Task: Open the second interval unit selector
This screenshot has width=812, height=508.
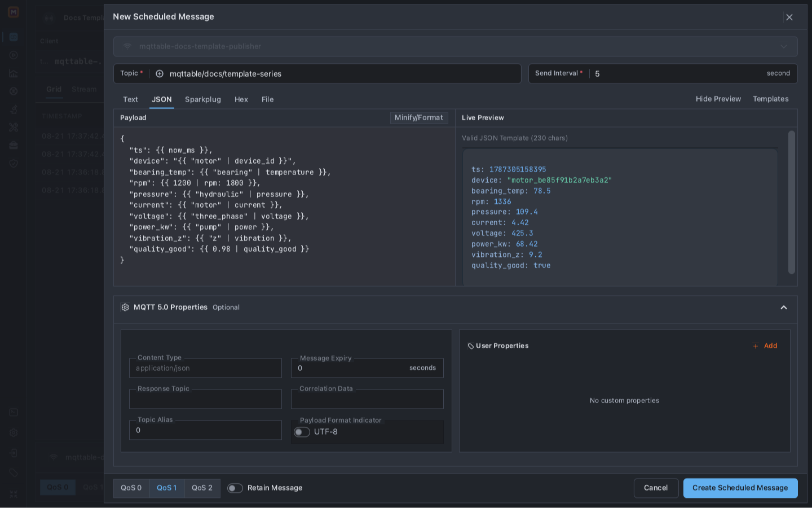Action: pos(778,73)
